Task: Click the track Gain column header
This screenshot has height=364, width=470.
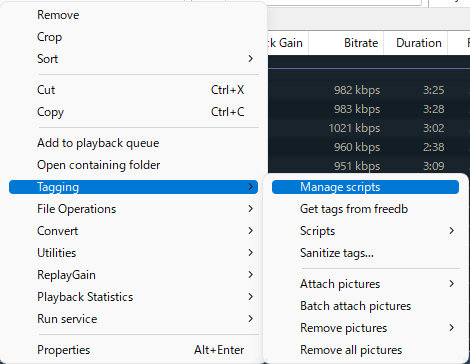Action: coord(288,43)
